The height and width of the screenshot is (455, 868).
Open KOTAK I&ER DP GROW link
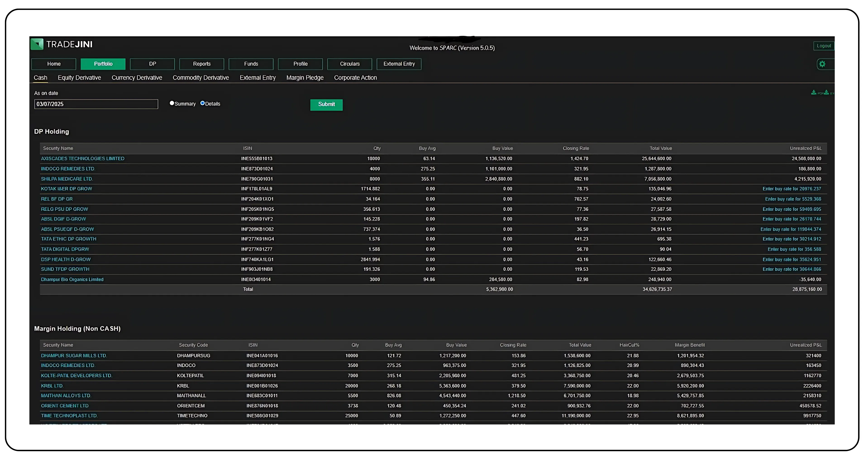[x=66, y=189]
